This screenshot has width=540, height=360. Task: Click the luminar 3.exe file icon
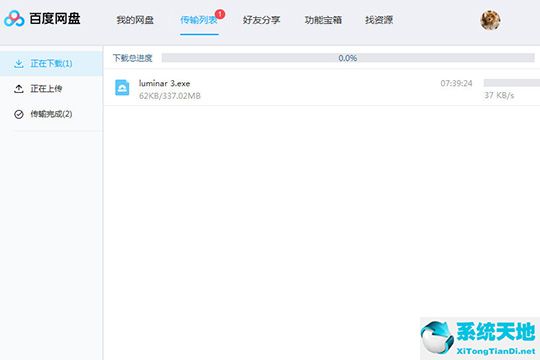[x=122, y=88]
